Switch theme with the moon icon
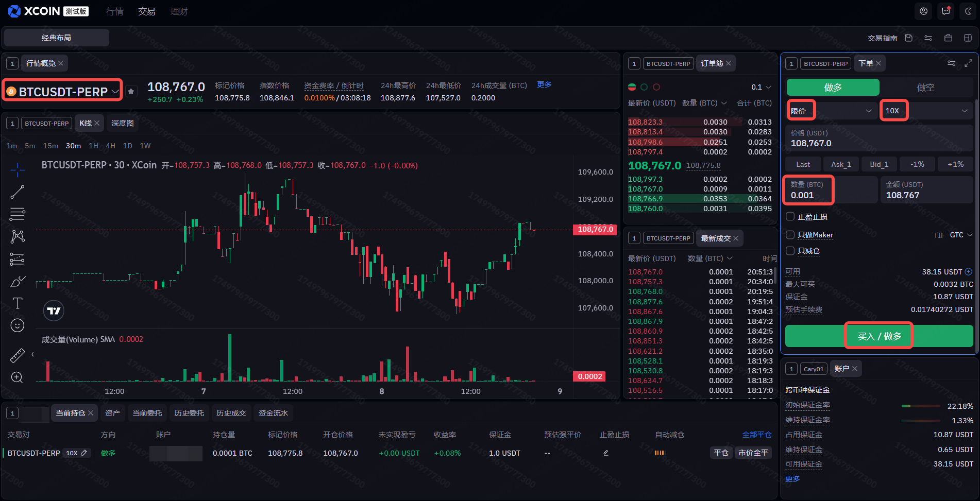Image resolution: width=980 pixels, height=501 pixels. click(x=968, y=11)
